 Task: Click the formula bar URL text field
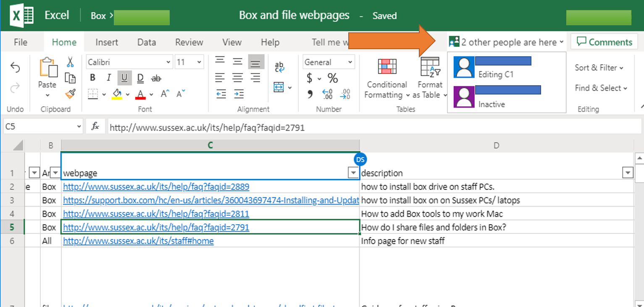373,126
